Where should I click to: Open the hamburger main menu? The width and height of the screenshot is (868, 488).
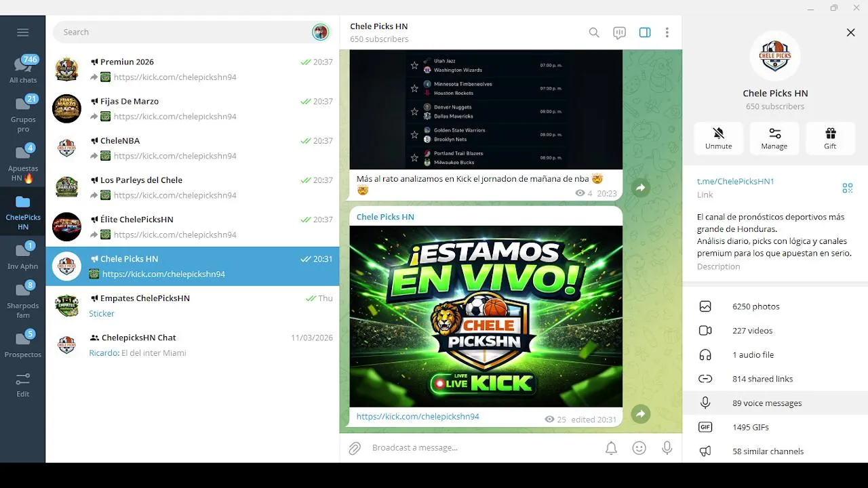(22, 32)
